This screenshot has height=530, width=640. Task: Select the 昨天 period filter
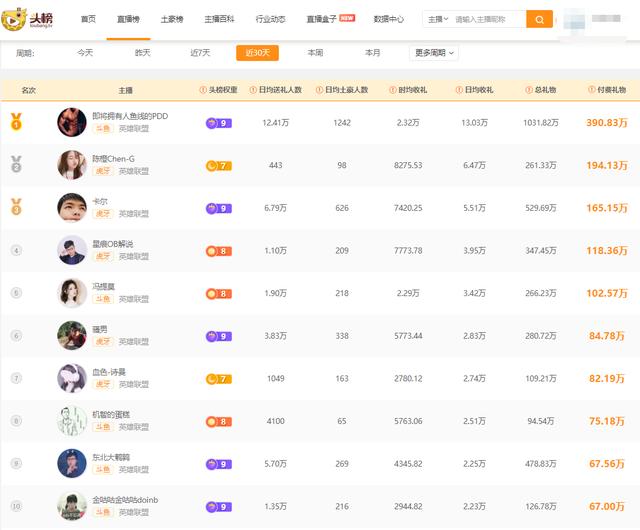pyautogui.click(x=142, y=53)
